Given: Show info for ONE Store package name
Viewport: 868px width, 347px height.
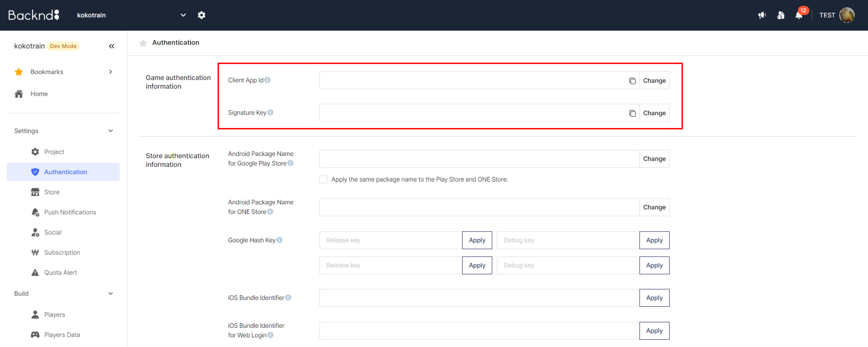Looking at the screenshot, I should (x=270, y=212).
